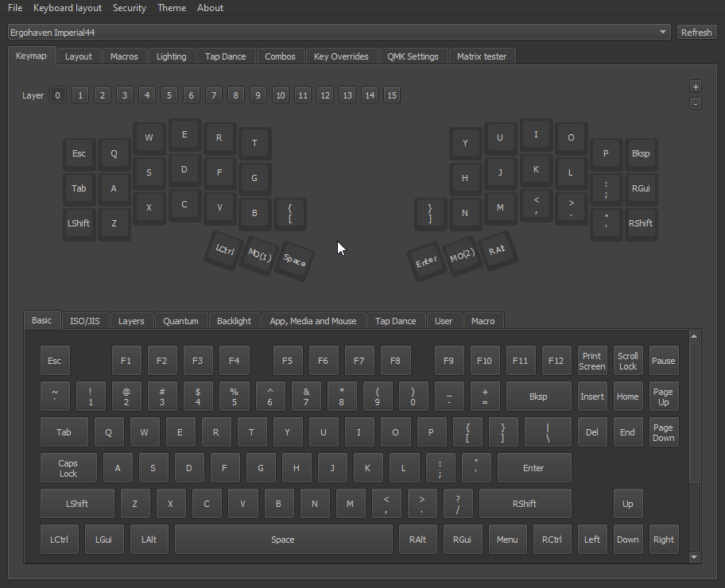This screenshot has width=725, height=588.
Task: Switch to the Macros tab
Action: coord(124,56)
